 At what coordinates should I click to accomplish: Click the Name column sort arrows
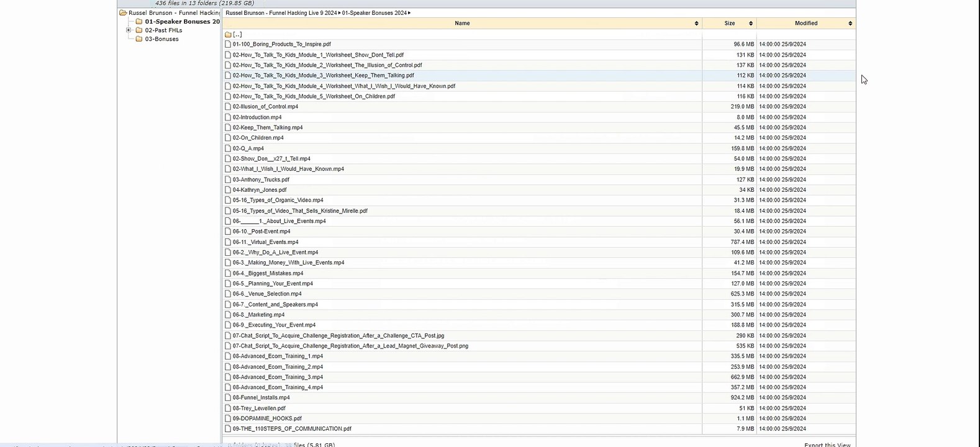[696, 23]
